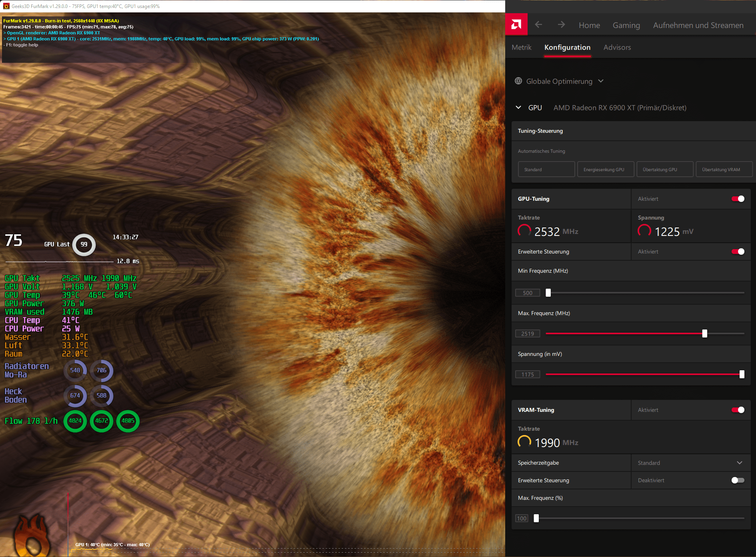
Task: Click the FurMark title bar icon
Action: [6, 6]
